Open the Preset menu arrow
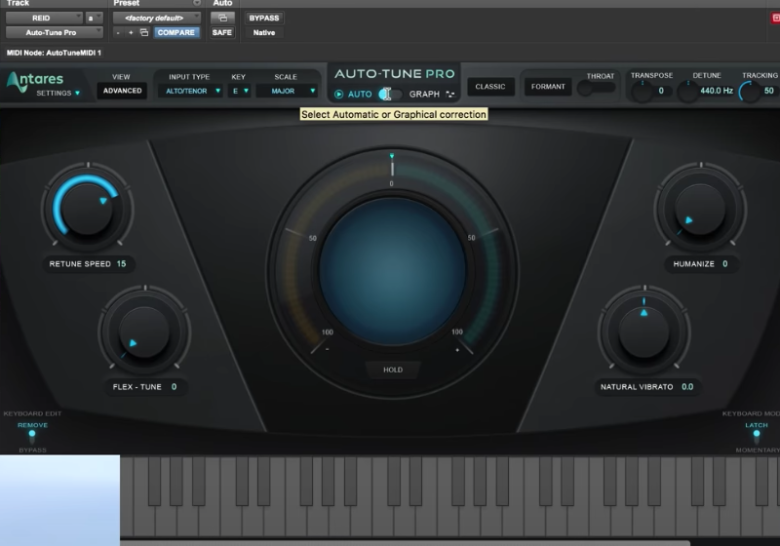 [x=197, y=3]
